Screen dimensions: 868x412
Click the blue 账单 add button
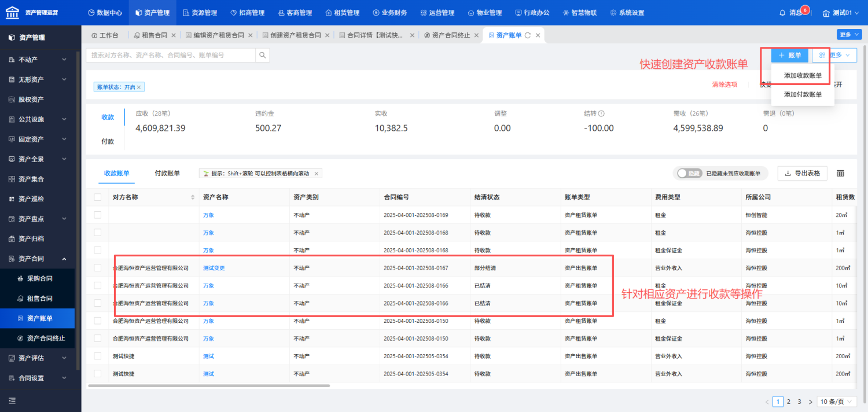tap(789, 55)
